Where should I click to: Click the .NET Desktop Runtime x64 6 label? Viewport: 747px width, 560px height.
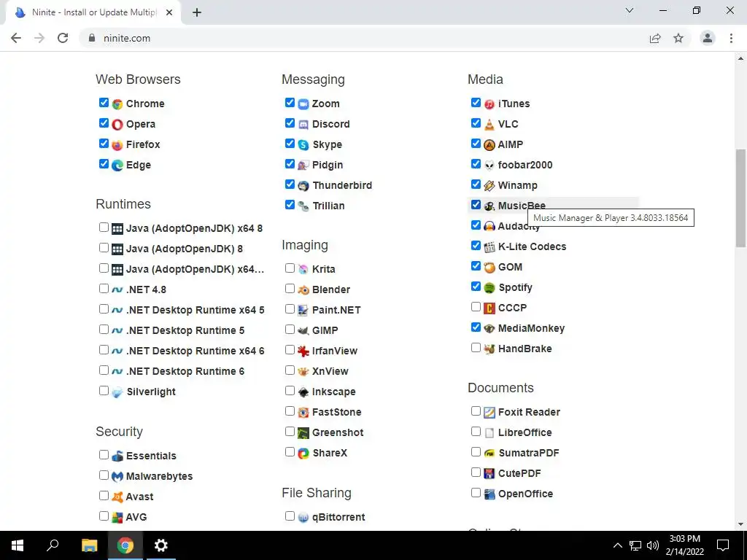pos(195,351)
